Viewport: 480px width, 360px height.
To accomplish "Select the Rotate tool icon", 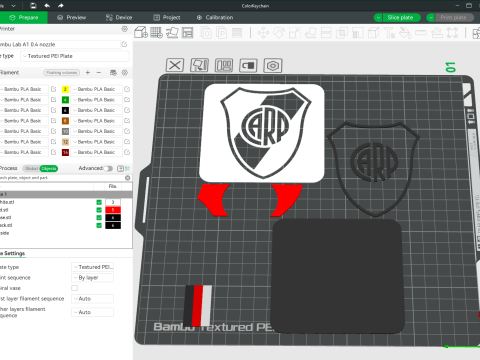I will [x=279, y=33].
